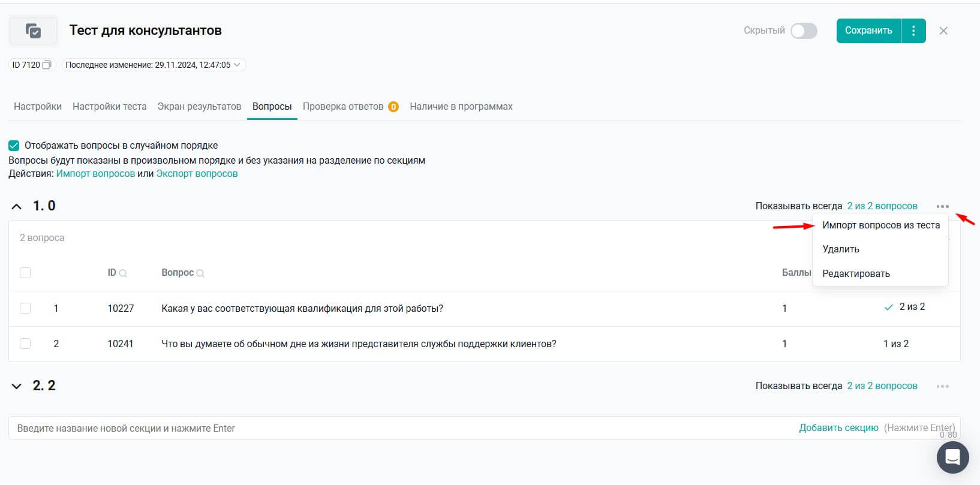980x485 pixels.
Task: Copy the test ID 7120
Action: pyautogui.click(x=47, y=65)
